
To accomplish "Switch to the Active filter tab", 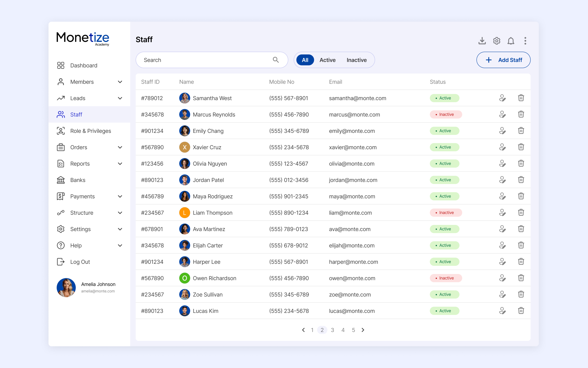I will coord(327,60).
